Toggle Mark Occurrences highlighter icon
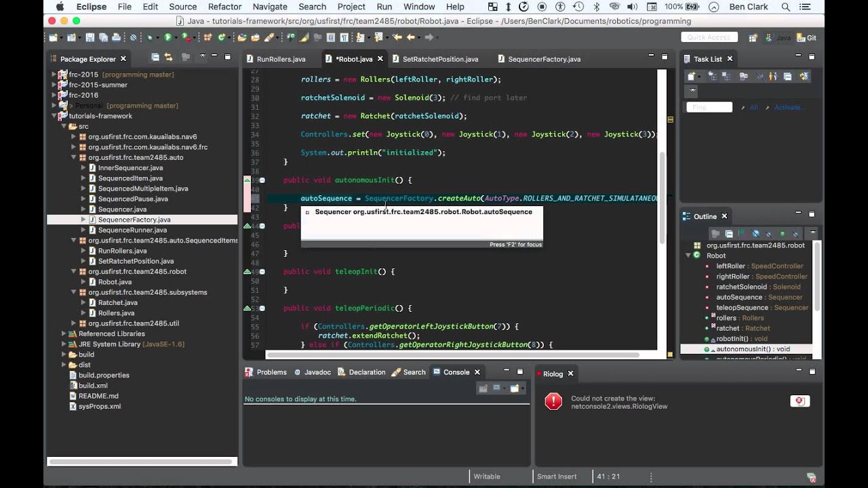Image resolution: width=868 pixels, height=488 pixels. click(x=304, y=38)
